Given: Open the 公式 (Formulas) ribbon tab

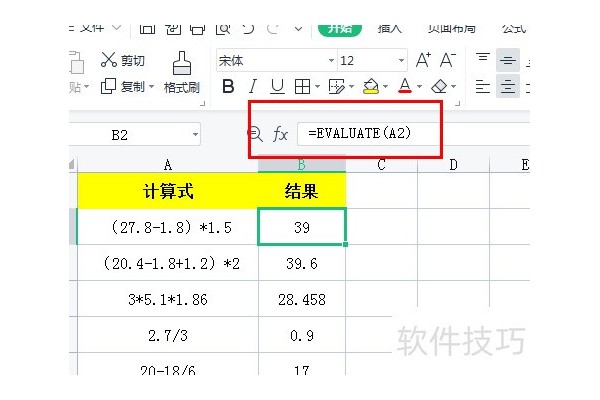Looking at the screenshot, I should click(x=514, y=29).
